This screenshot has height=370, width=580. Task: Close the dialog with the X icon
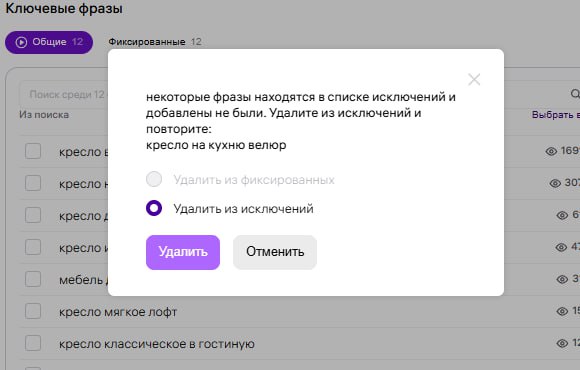pyautogui.click(x=474, y=79)
